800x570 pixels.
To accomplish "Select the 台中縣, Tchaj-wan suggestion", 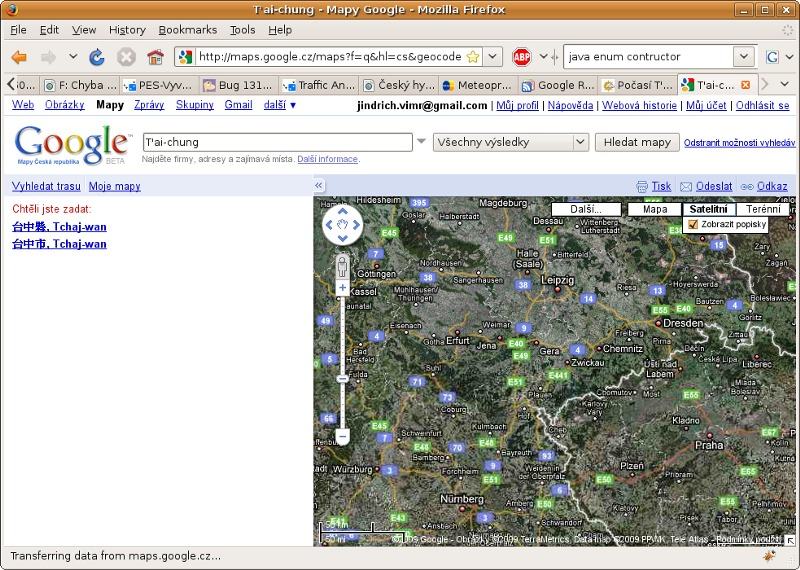I will click(x=59, y=227).
